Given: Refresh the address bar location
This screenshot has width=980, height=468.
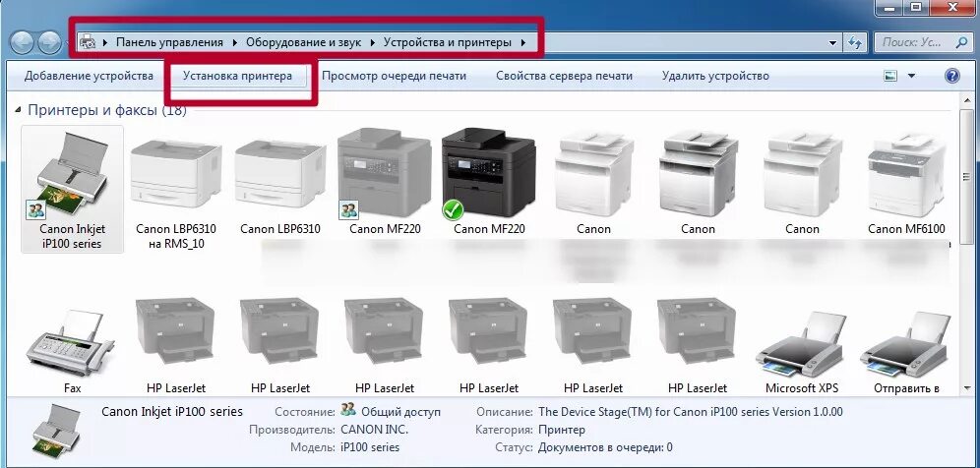Looking at the screenshot, I should point(855,42).
